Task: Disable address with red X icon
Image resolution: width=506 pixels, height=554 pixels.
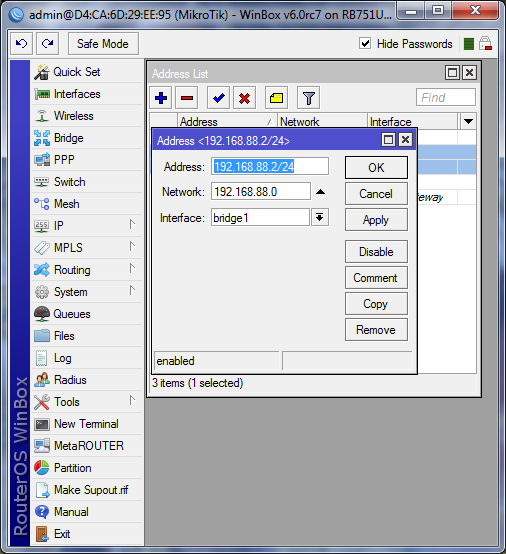Action: pyautogui.click(x=244, y=98)
